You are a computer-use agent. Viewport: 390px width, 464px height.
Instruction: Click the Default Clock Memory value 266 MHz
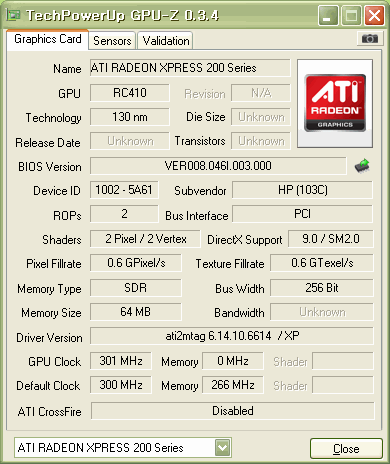[x=233, y=385]
